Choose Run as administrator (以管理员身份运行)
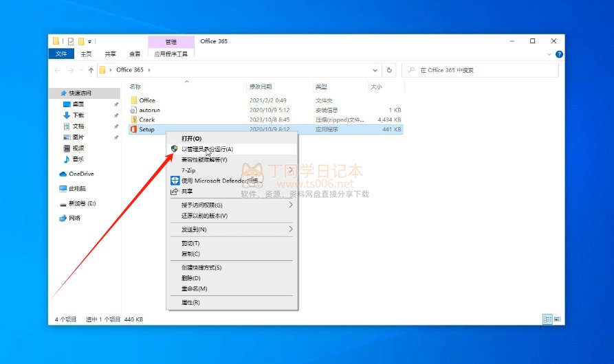 tap(232, 149)
